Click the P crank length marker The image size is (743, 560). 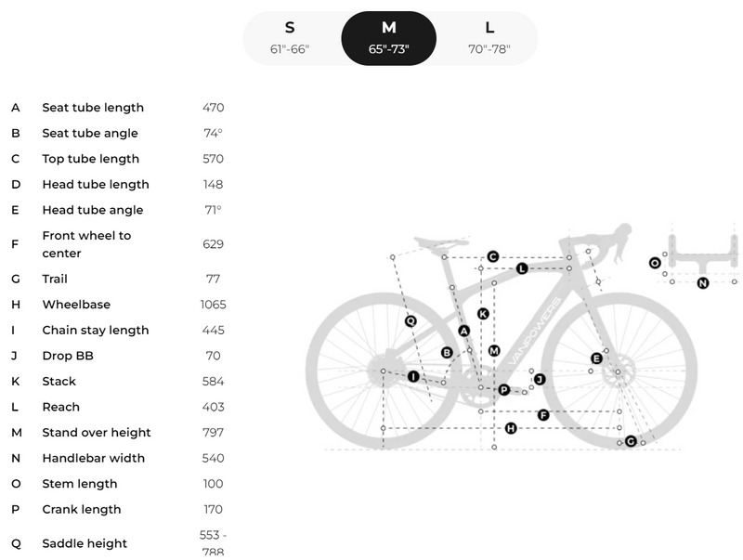click(x=504, y=390)
